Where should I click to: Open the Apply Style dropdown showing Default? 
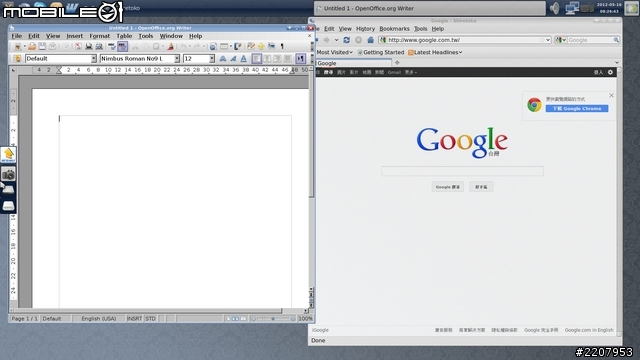[93, 59]
